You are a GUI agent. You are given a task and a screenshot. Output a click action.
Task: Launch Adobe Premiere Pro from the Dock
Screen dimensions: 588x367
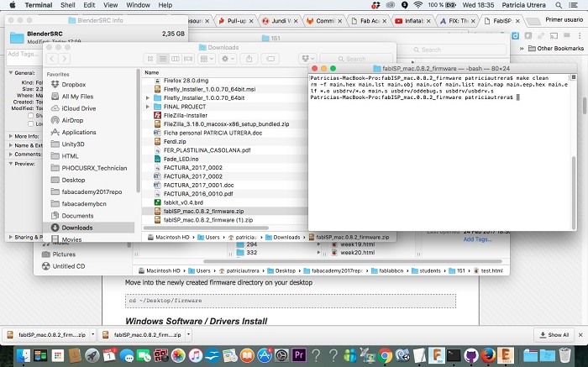[299, 355]
